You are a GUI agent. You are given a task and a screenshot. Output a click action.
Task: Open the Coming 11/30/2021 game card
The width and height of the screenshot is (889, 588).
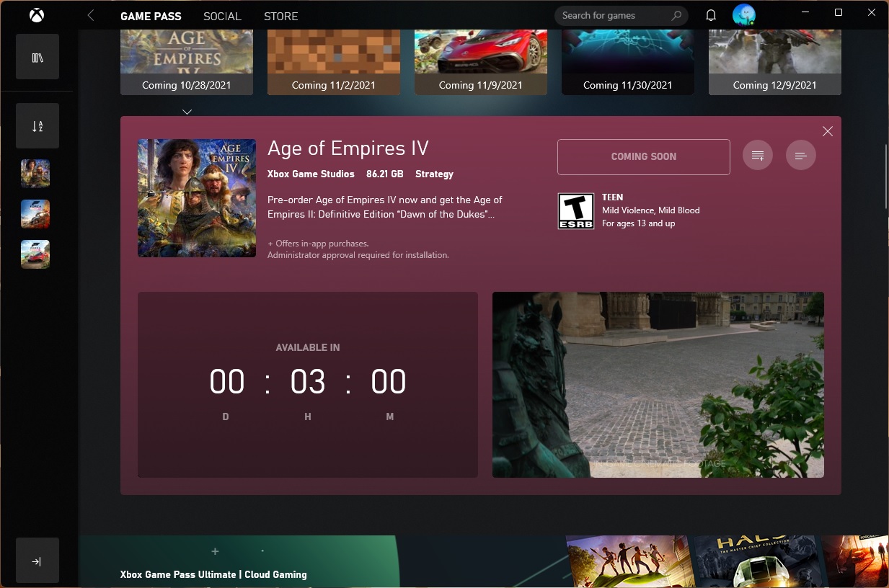[x=628, y=62]
